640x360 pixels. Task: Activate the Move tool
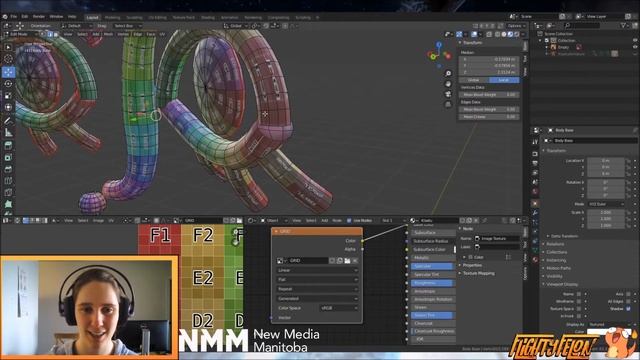[x=8, y=72]
